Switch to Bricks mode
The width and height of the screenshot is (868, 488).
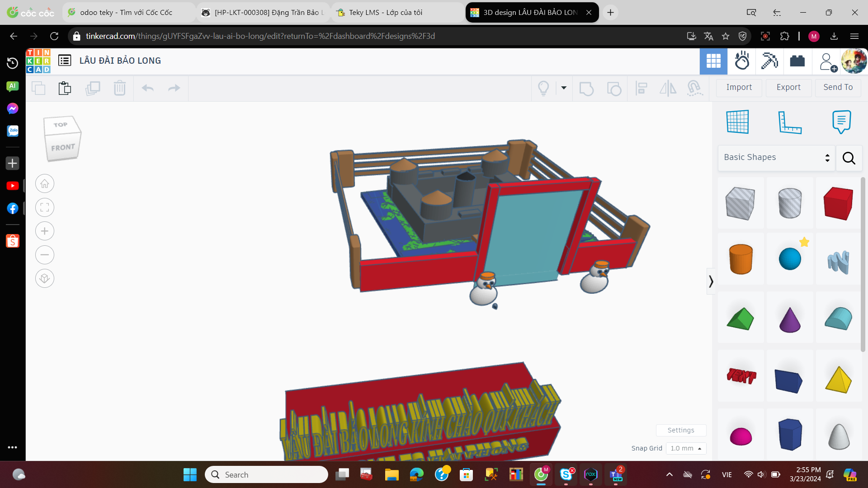[797, 61]
